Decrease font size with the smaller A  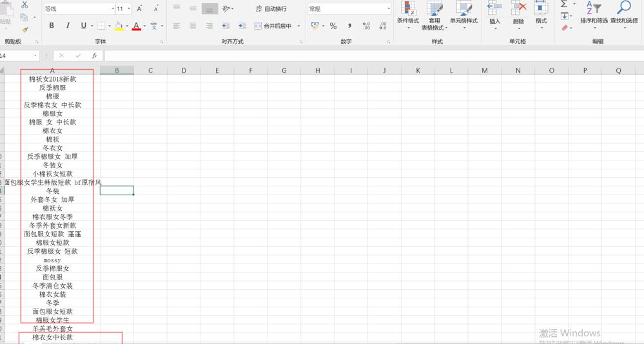coord(155,8)
